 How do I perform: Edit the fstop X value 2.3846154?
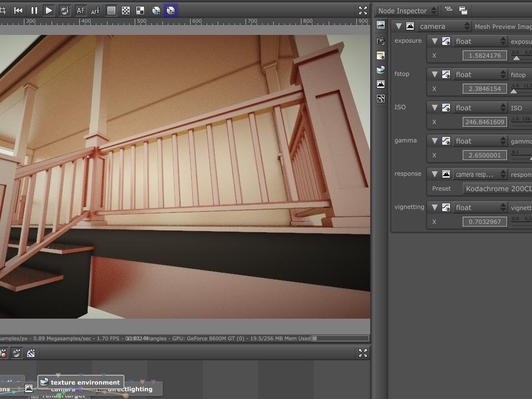(x=484, y=89)
